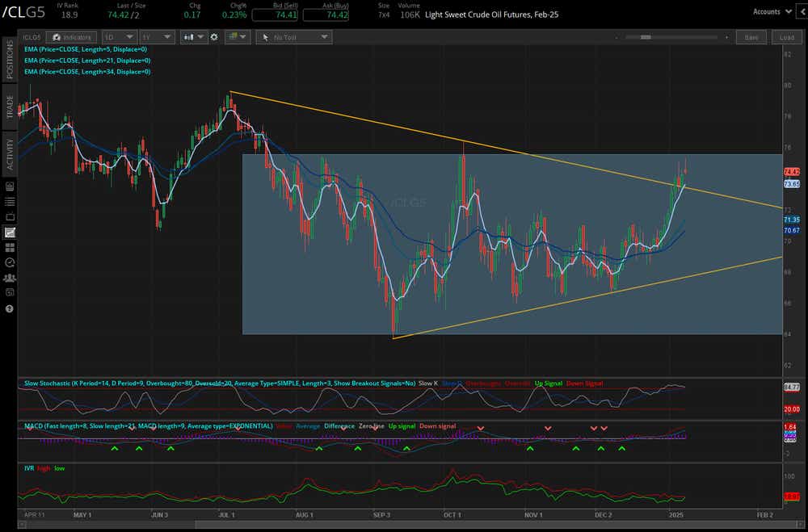
Task: Select the calculator icon in left sidebar
Action: coord(10,293)
